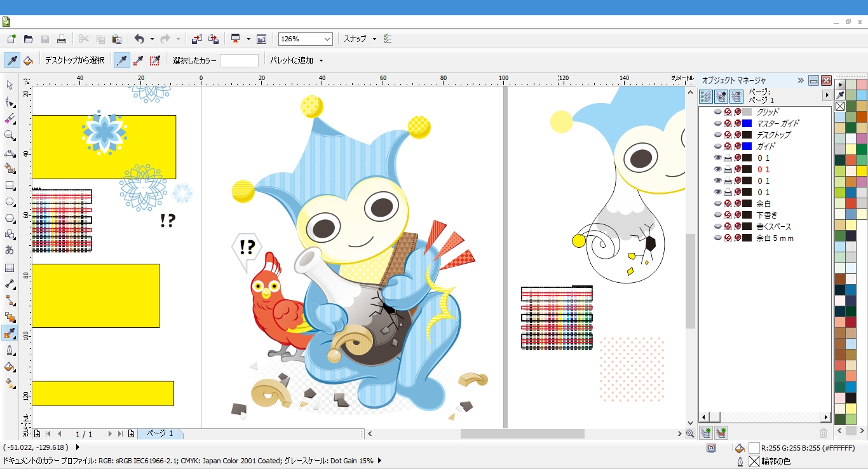
Task: Click the Undo arrow icon
Action: [139, 39]
